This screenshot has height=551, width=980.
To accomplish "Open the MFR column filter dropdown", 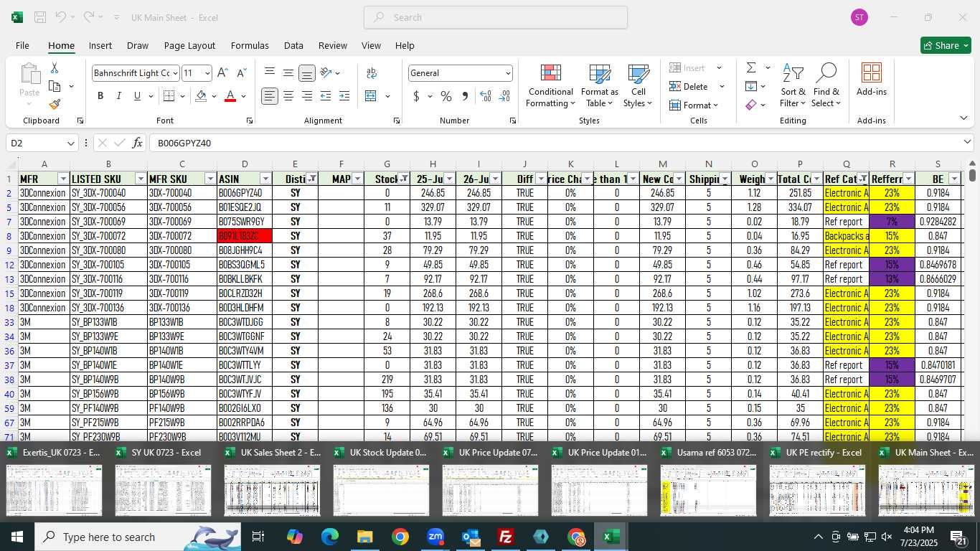I will click(x=63, y=179).
